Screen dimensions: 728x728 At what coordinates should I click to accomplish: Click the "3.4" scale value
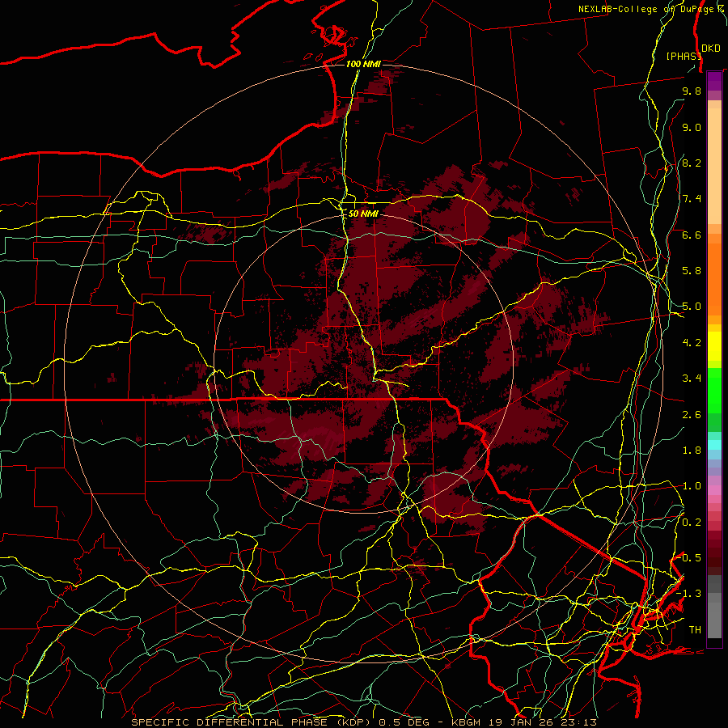pos(692,379)
